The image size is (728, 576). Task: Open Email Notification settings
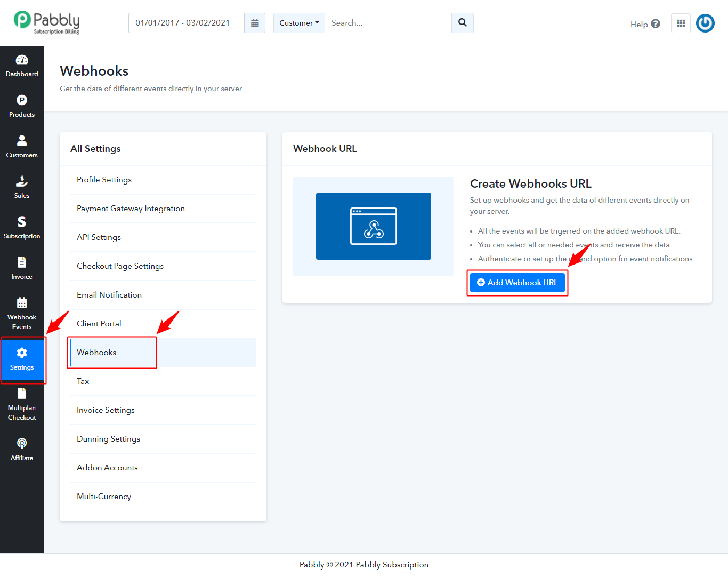(x=163, y=295)
